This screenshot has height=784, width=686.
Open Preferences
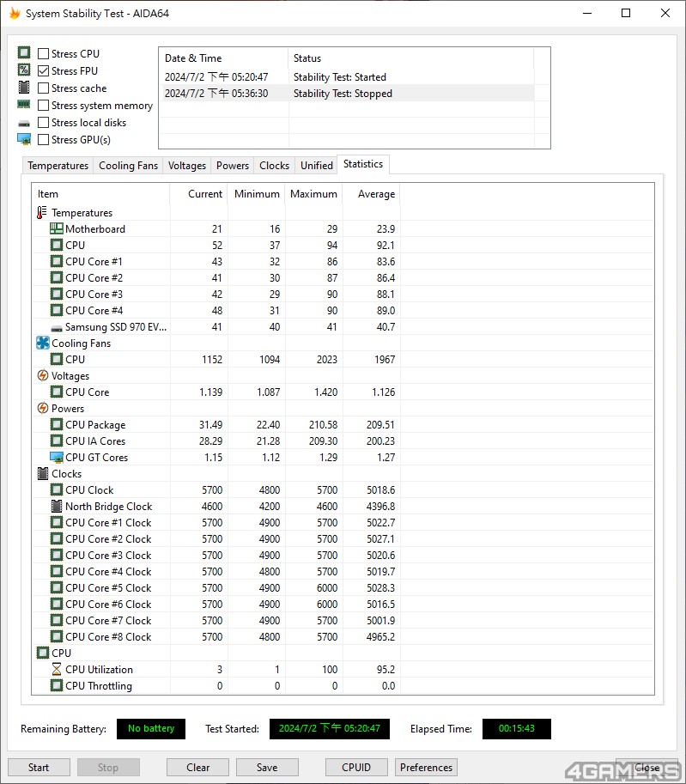pos(426,768)
